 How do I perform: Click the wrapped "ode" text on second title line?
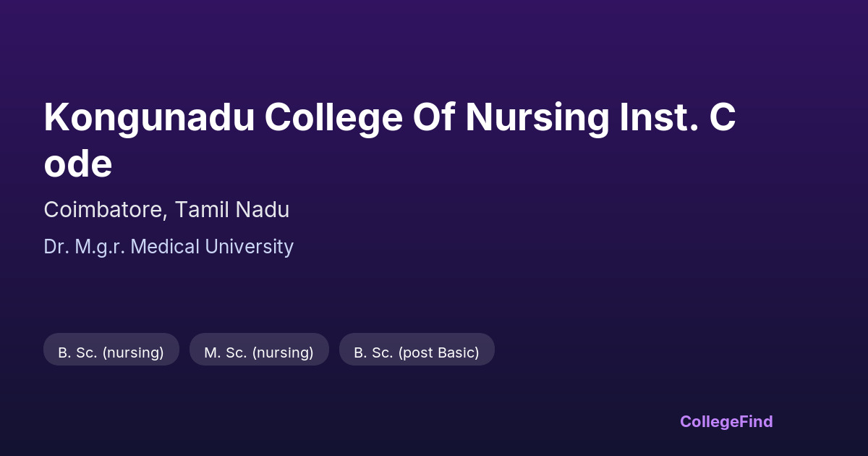[78, 164]
